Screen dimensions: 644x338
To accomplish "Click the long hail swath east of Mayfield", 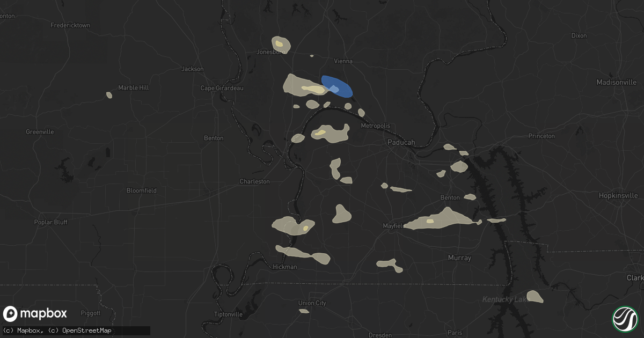I will (x=443, y=219).
